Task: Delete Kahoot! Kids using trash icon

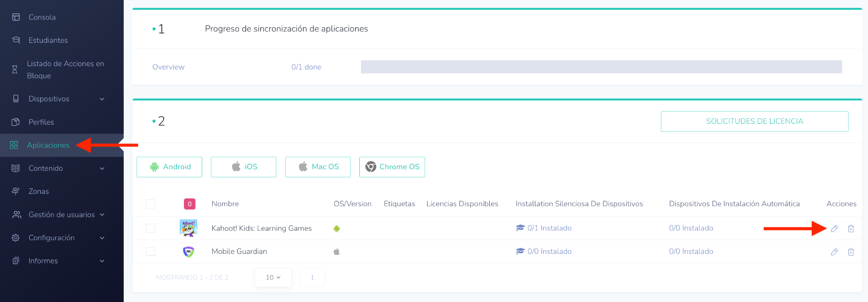Action: (851, 229)
